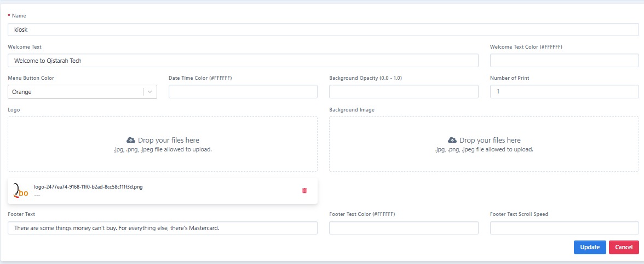The width and height of the screenshot is (644, 264).
Task: Open the Orange color selection combo box
Action: pos(76,92)
